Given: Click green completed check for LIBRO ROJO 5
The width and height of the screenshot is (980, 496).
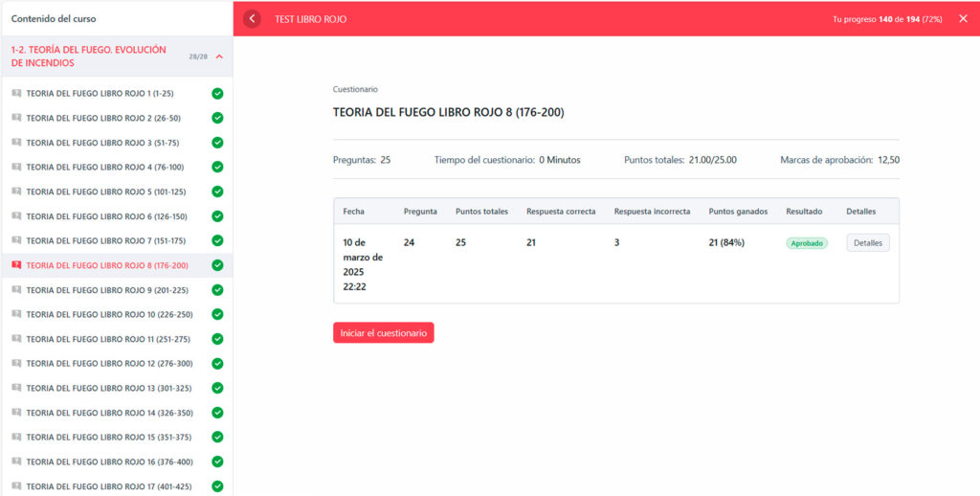Looking at the screenshot, I should tap(217, 192).
